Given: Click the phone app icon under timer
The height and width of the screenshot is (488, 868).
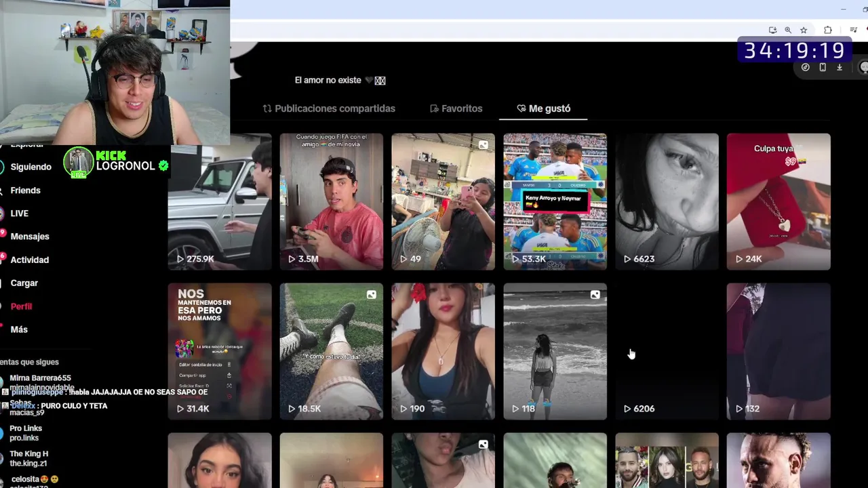Looking at the screenshot, I should coord(823,67).
